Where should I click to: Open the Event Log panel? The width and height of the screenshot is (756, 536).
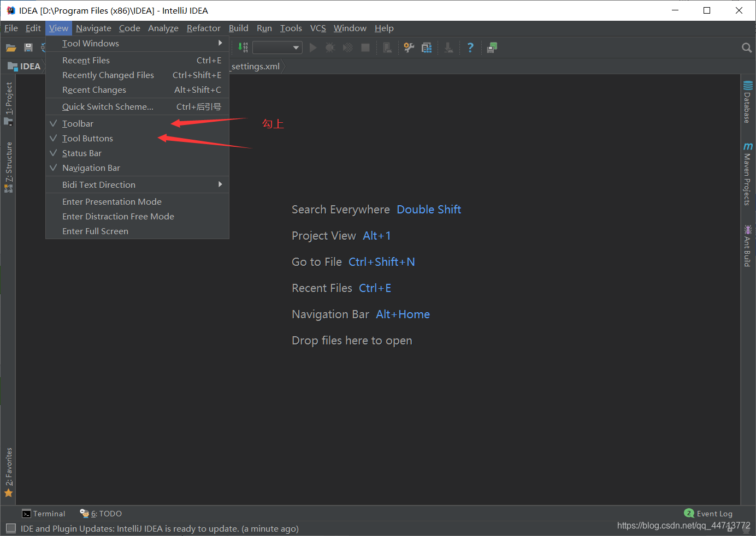pyautogui.click(x=708, y=514)
